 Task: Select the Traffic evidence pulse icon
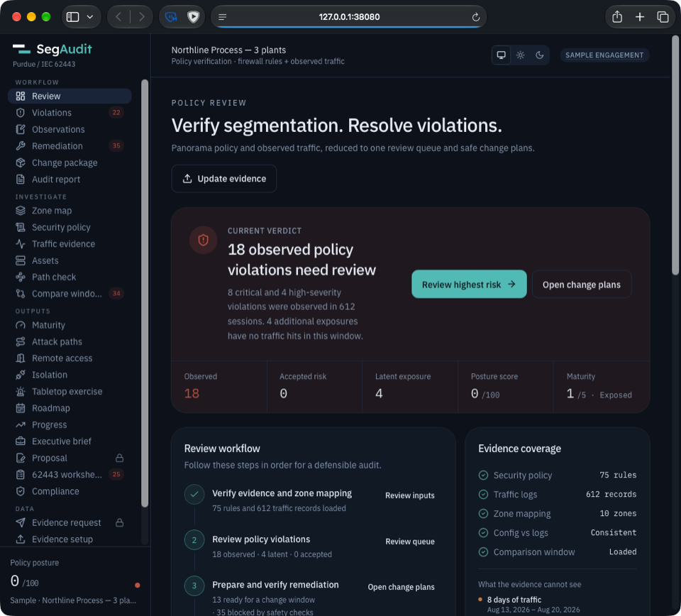tap(21, 244)
